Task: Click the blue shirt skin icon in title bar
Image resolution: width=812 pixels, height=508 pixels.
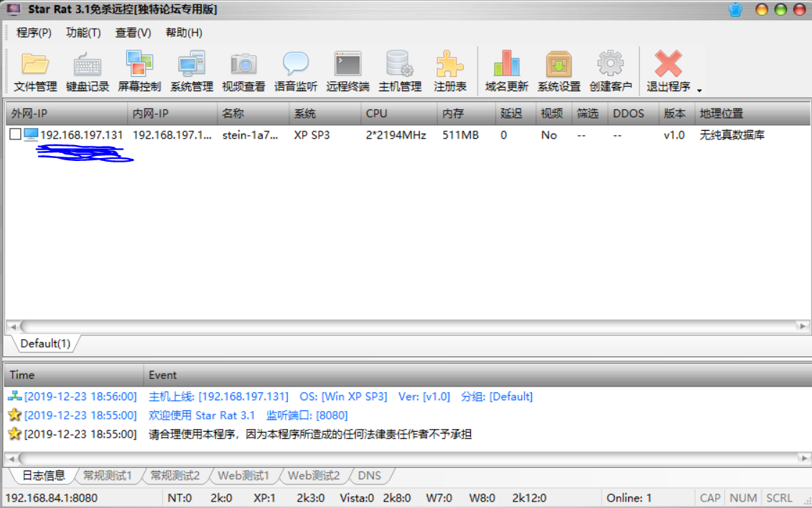Action: [735, 9]
